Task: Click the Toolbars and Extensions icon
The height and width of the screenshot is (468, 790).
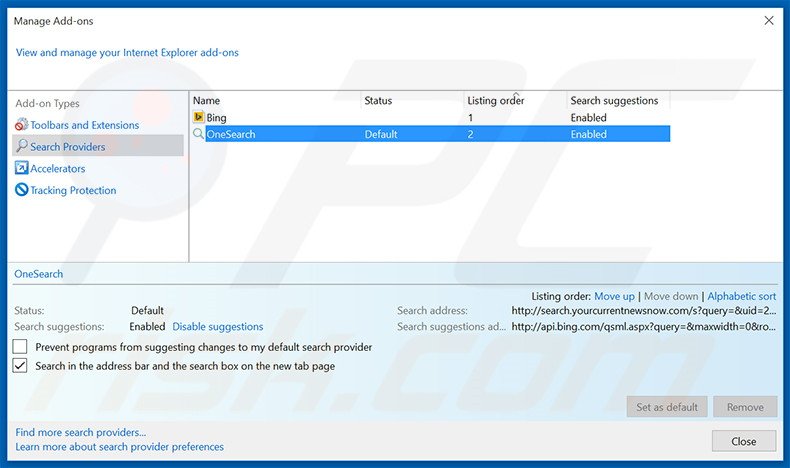Action: point(21,124)
